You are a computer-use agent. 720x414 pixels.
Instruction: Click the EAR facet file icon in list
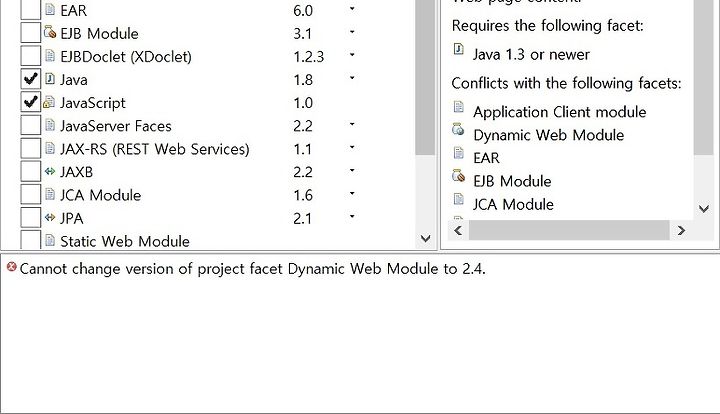click(x=50, y=9)
